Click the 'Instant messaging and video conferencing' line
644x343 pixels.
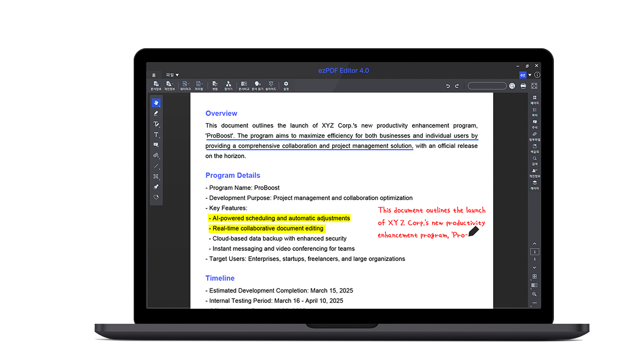coord(282,249)
